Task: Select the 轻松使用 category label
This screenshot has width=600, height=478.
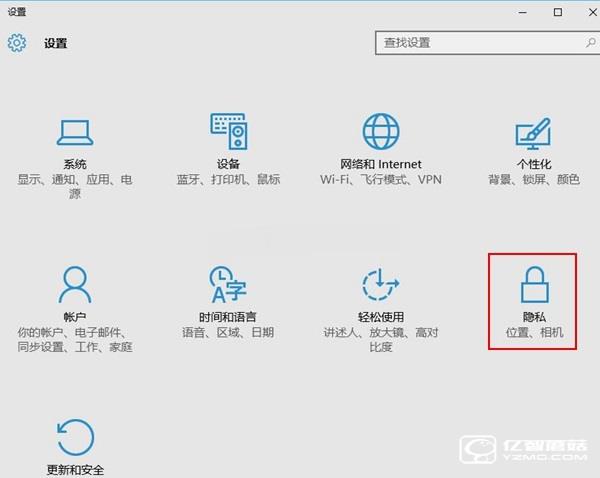Action: [x=381, y=317]
